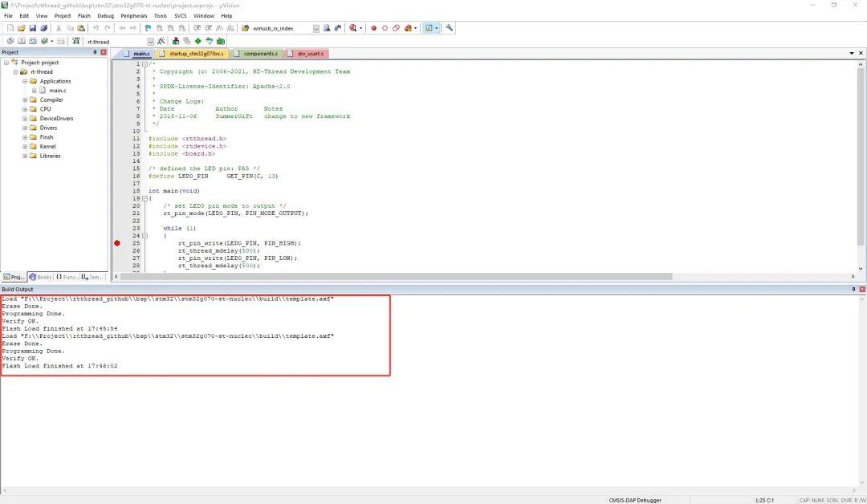This screenshot has height=504, width=867.
Task: Open the winusb_rx_index find dropdown
Action: tap(316, 28)
